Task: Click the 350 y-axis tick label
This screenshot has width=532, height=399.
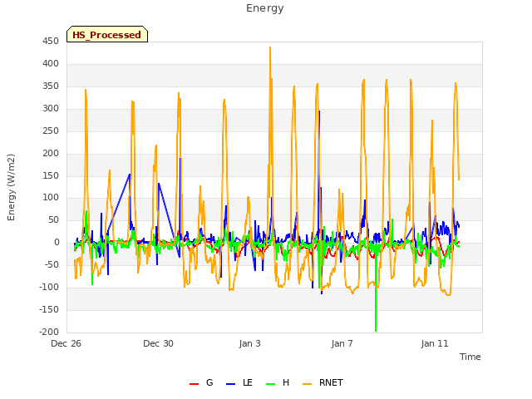Action: pos(51,86)
